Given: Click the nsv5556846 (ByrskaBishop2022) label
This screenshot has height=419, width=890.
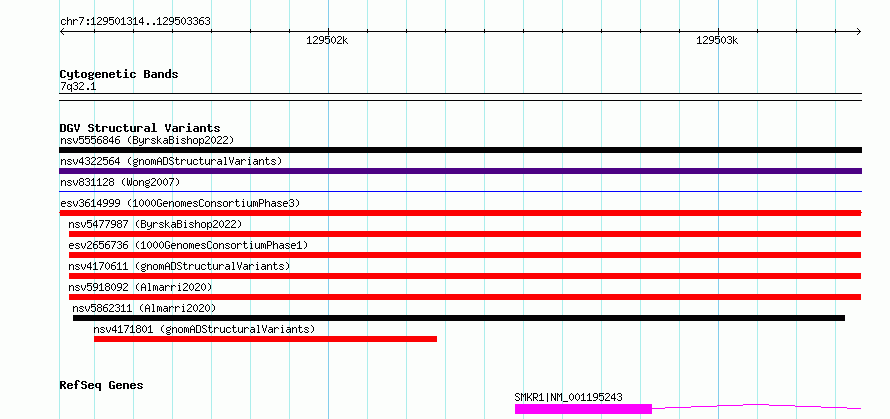Looking at the screenshot, I should tap(147, 140).
